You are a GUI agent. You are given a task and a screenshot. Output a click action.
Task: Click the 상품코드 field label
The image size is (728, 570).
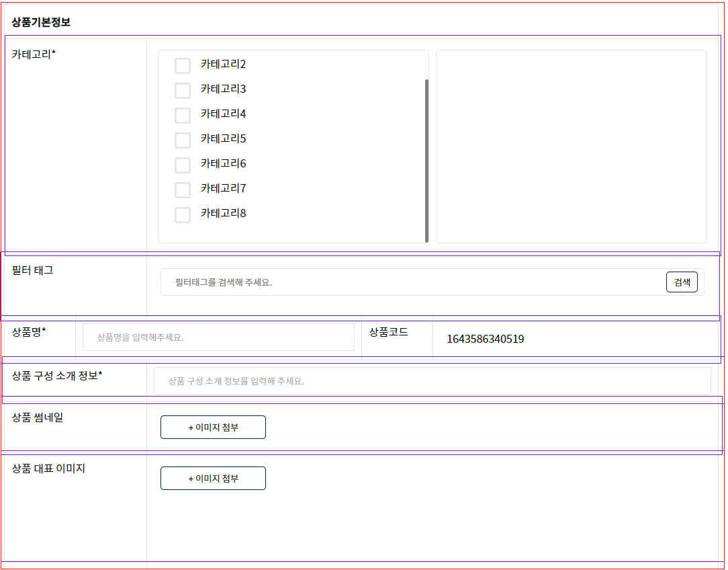(388, 331)
